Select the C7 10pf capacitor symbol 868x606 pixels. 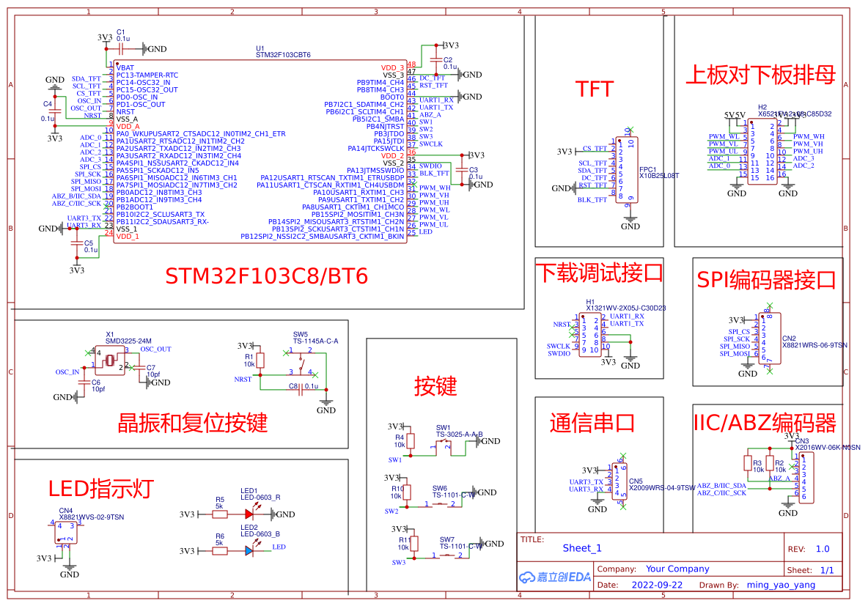[x=139, y=367]
